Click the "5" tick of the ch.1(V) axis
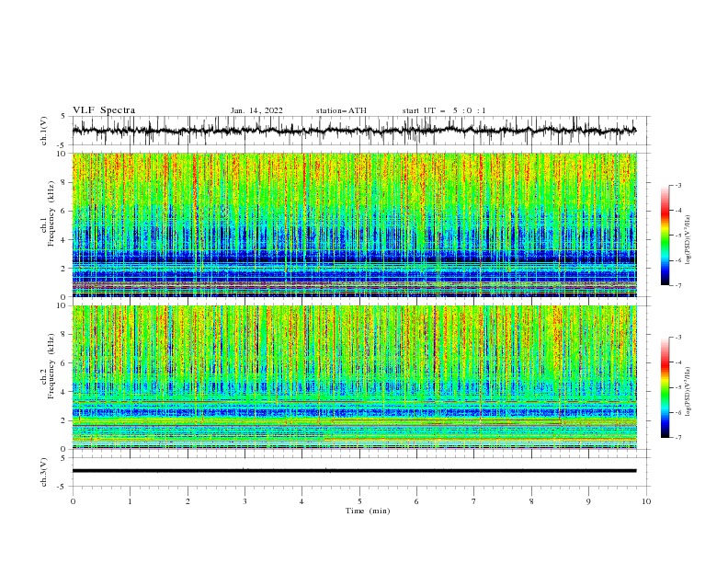The width and height of the screenshot is (728, 563). click(63, 116)
